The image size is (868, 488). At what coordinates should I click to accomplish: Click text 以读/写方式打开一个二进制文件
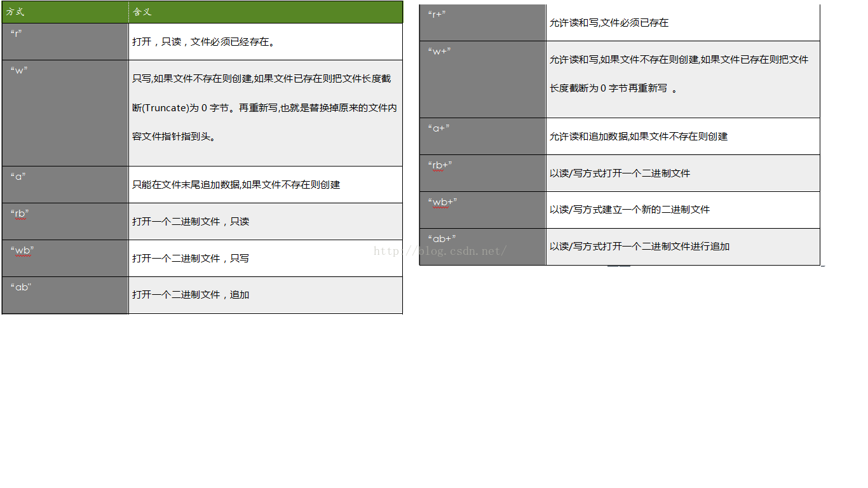coord(620,173)
